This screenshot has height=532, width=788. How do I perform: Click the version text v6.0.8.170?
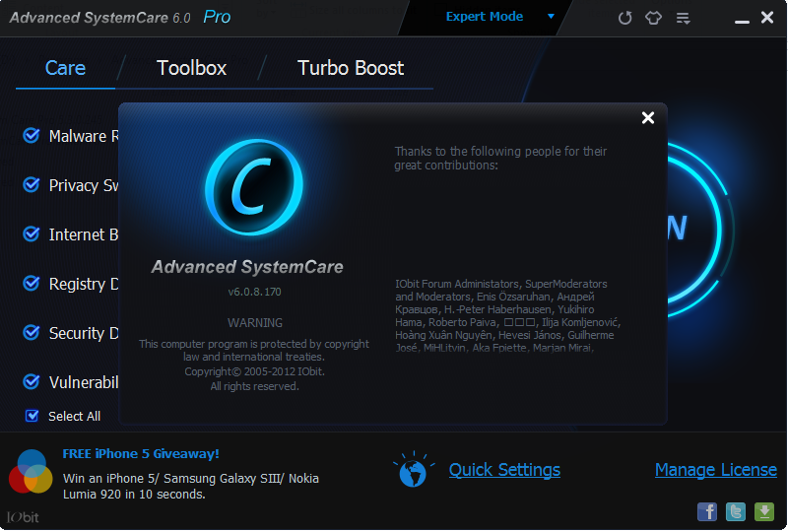[254, 292]
